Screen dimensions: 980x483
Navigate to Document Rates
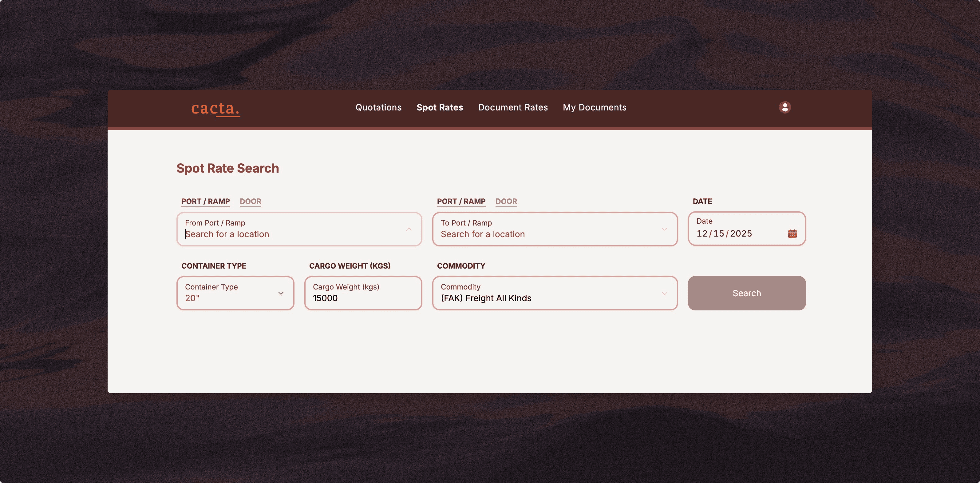(x=513, y=107)
